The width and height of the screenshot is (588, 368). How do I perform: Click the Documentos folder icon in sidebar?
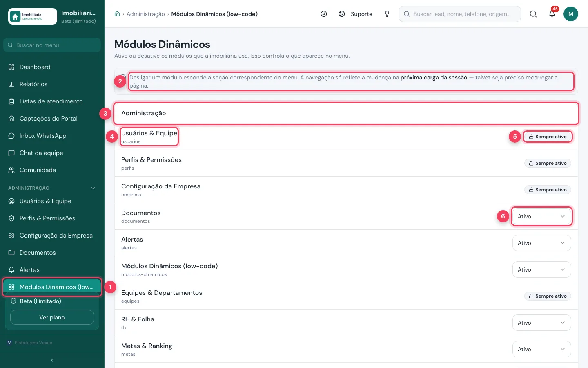point(11,253)
